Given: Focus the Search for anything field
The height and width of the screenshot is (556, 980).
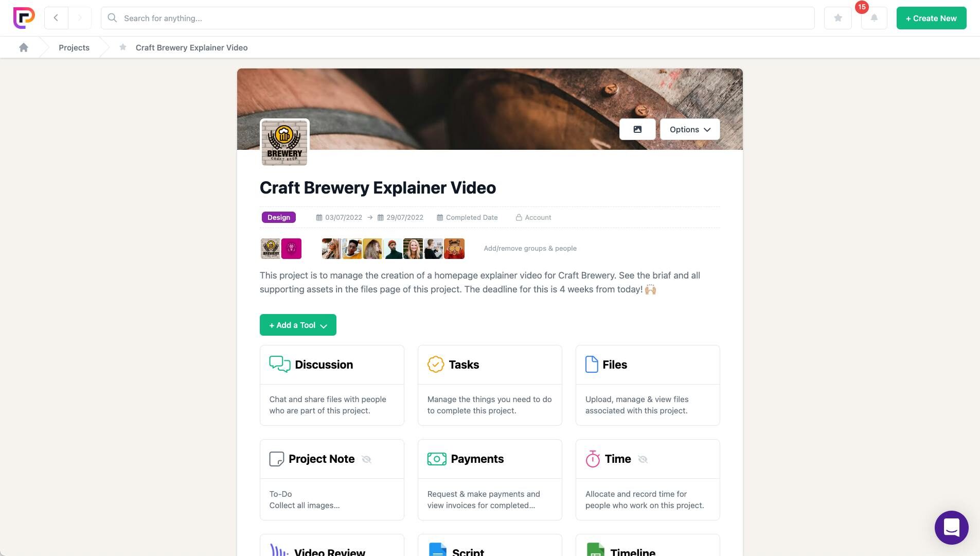Looking at the screenshot, I should tap(457, 18).
